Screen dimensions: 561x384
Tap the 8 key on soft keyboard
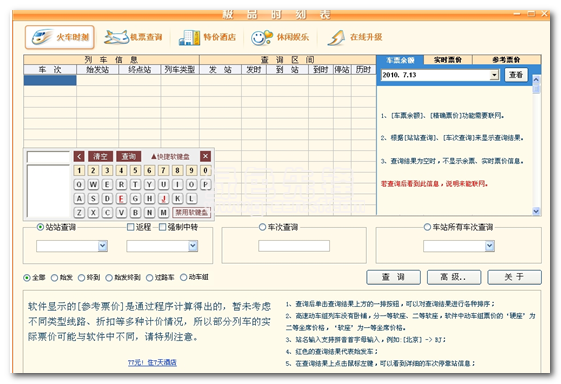coord(177,170)
